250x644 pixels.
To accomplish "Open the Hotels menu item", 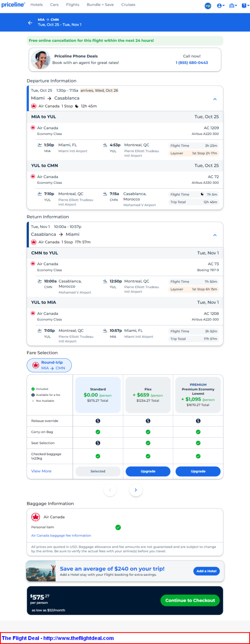I will tap(37, 5).
